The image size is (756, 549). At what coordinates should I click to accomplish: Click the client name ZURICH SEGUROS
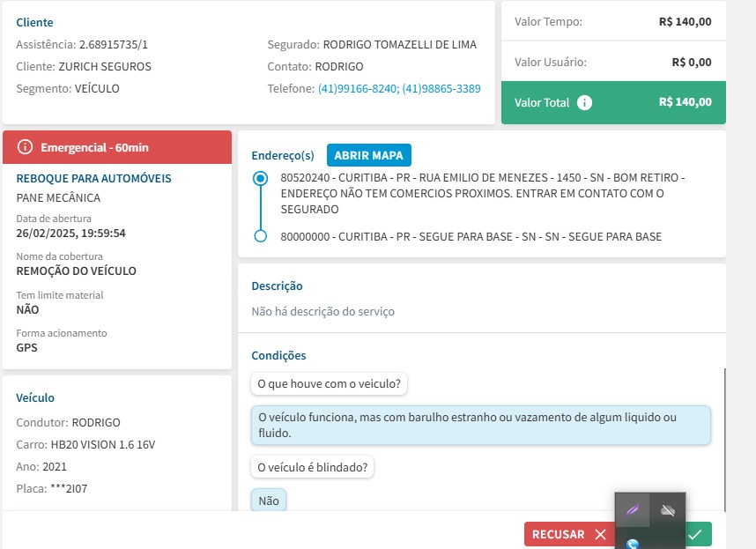click(x=105, y=66)
